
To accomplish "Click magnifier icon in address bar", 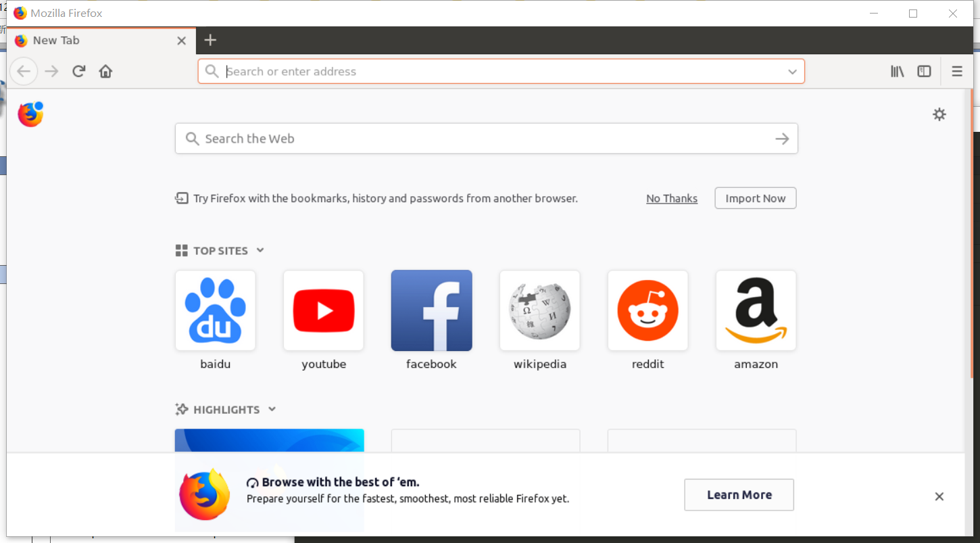I will point(212,71).
